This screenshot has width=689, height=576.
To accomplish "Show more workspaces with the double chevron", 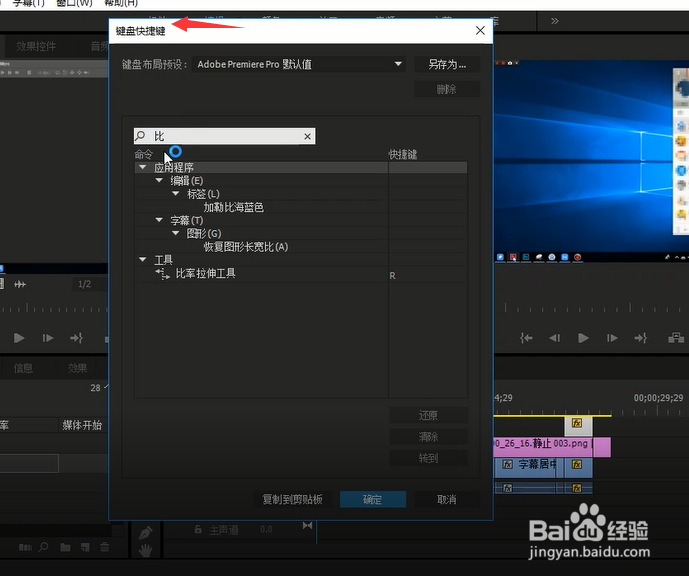I will tap(555, 21).
